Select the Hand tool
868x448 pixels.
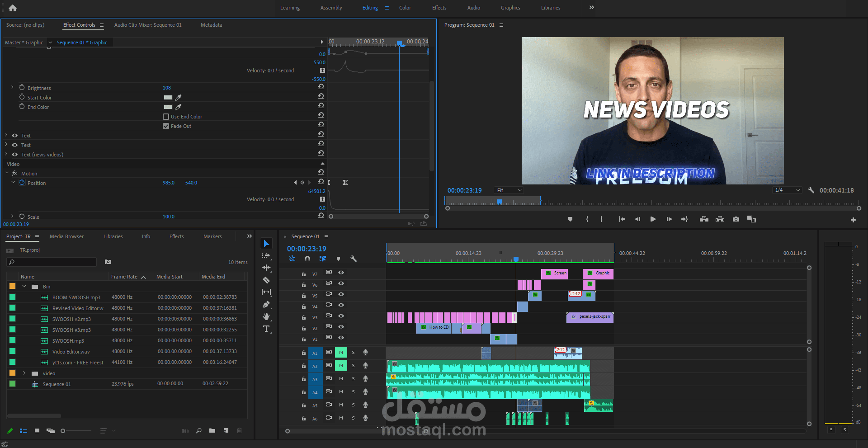(x=266, y=316)
